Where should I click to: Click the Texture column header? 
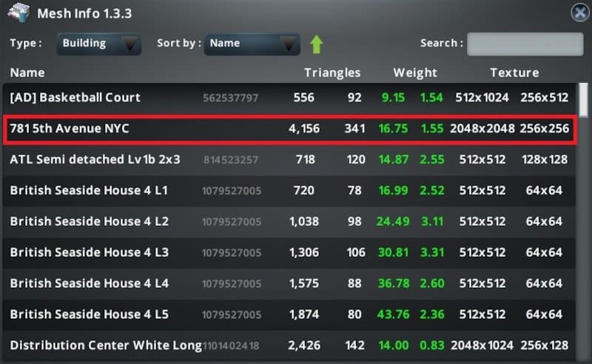coord(514,73)
